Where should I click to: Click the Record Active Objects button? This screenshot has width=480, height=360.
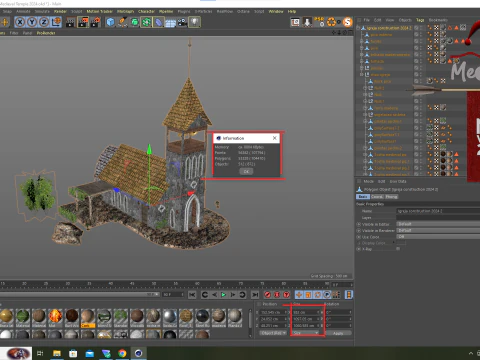pyautogui.click(x=267, y=295)
